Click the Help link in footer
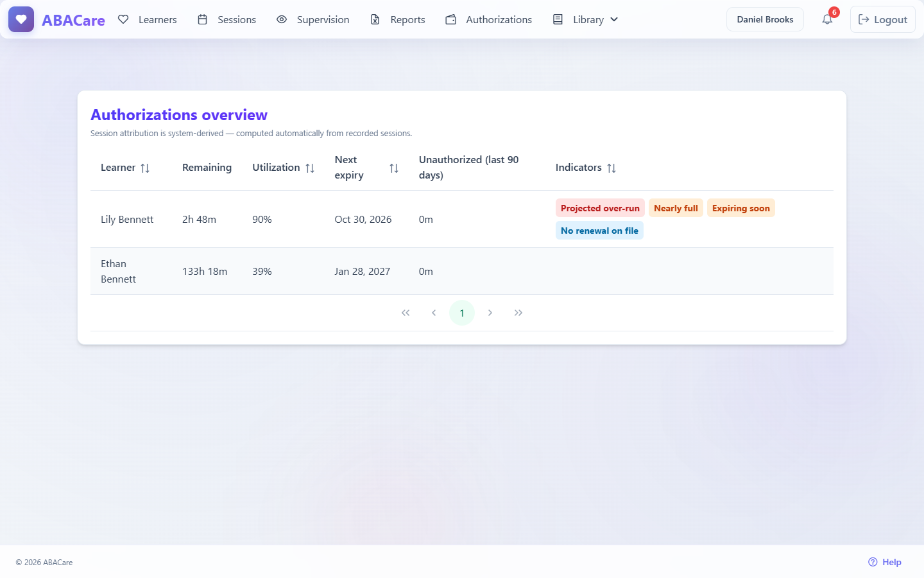The width and height of the screenshot is (924, 578). (x=885, y=562)
